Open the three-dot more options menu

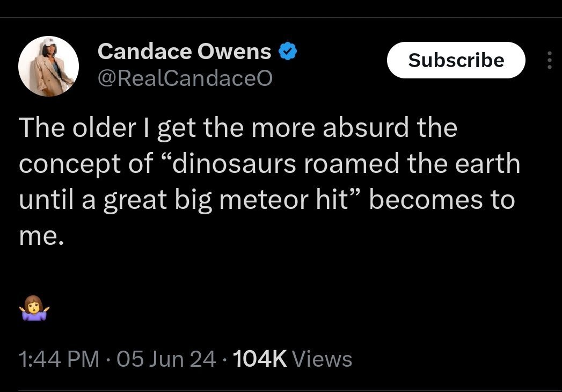tap(549, 60)
